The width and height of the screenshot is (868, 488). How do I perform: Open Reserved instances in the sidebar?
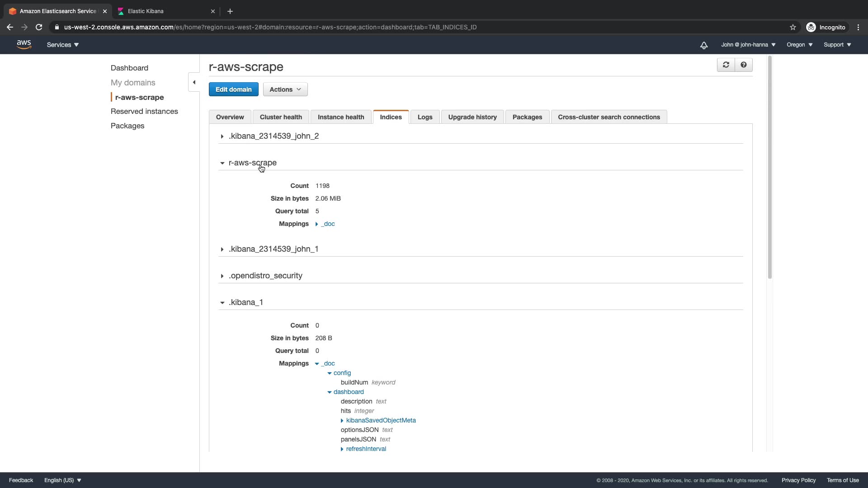click(x=144, y=111)
